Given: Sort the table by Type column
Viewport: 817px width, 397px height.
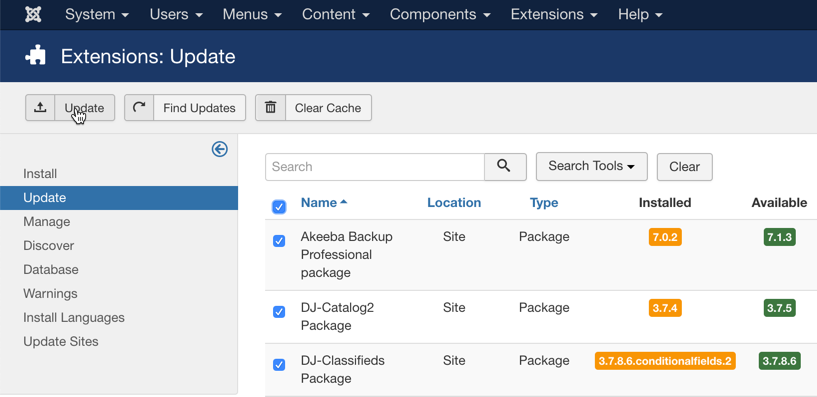Looking at the screenshot, I should pyautogui.click(x=544, y=203).
